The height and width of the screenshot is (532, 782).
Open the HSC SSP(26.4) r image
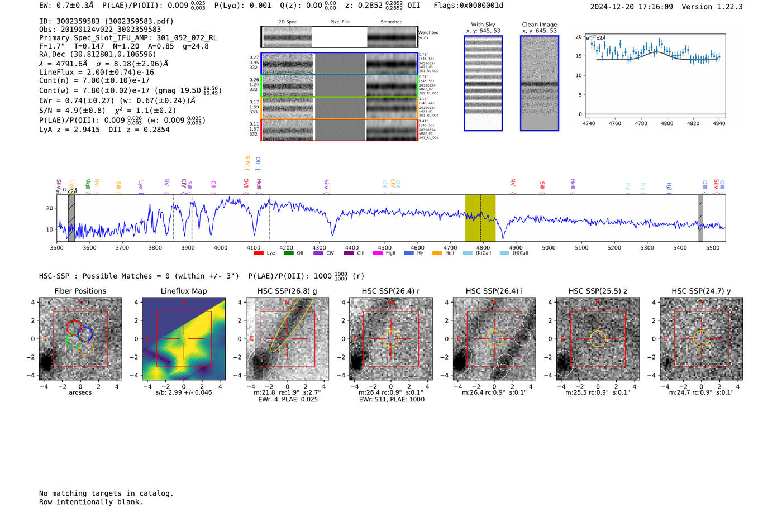pos(391,338)
